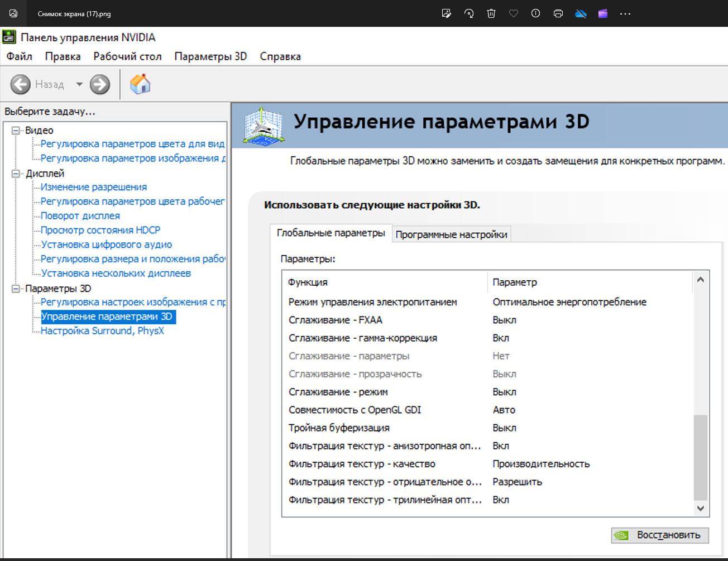Viewport: 728px width, 561px height.
Task: Delete the picture using the trash icon
Action: 491,13
